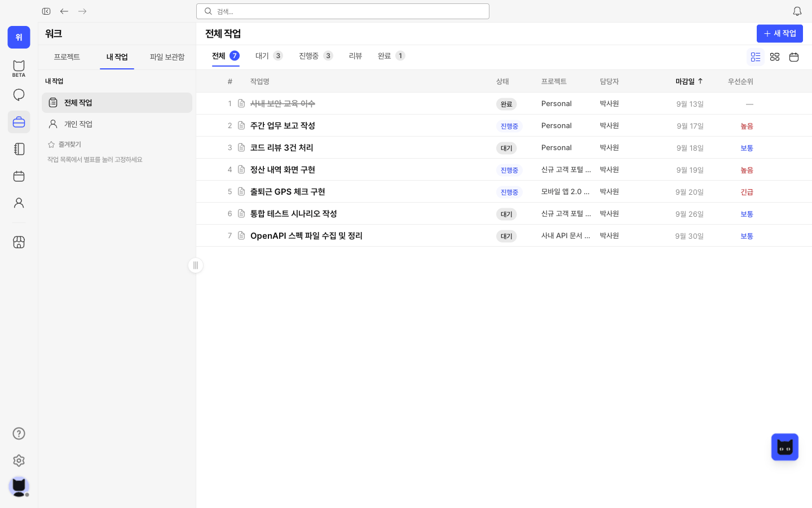
Task: Switch to calendar view layout
Action: 794,57
